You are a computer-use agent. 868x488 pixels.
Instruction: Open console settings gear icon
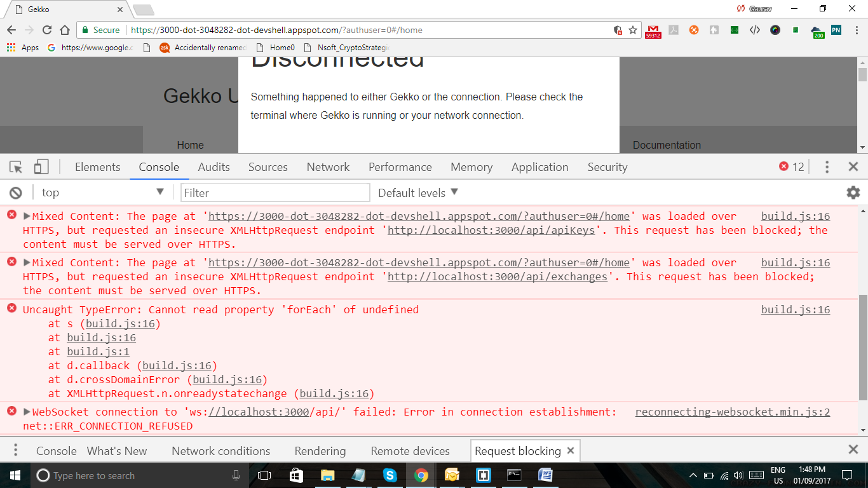[x=853, y=193]
